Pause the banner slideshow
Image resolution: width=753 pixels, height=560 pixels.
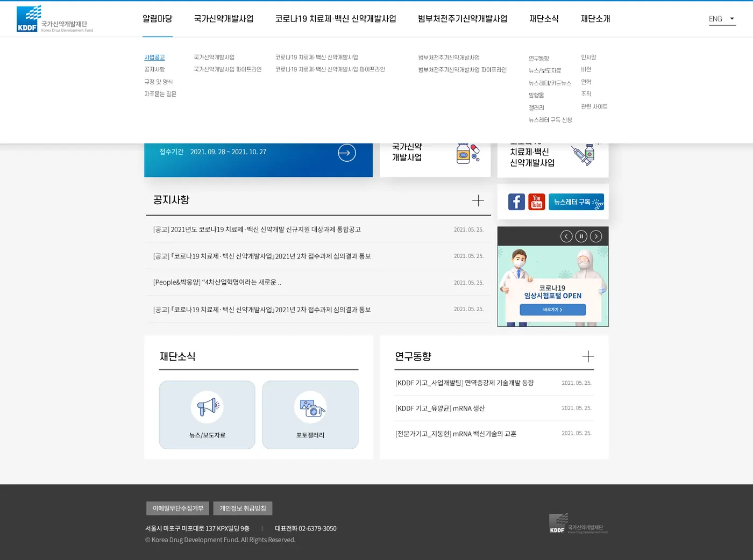point(581,236)
